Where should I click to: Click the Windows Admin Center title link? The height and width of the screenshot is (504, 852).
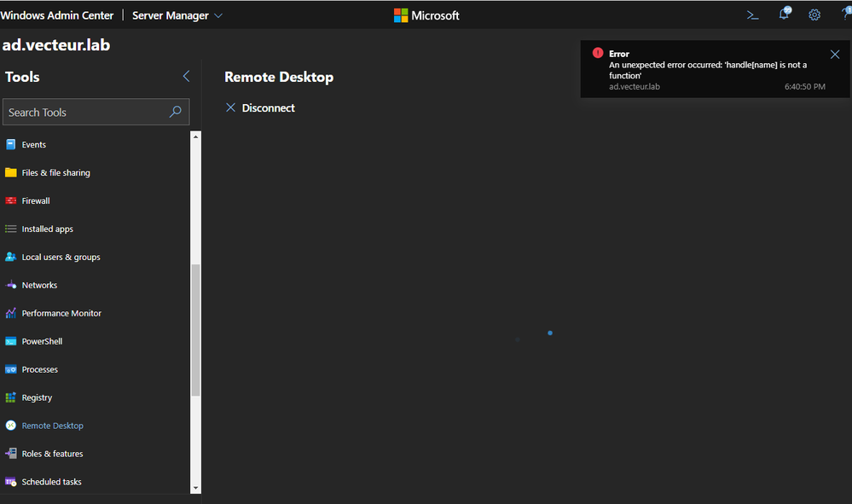coord(57,15)
